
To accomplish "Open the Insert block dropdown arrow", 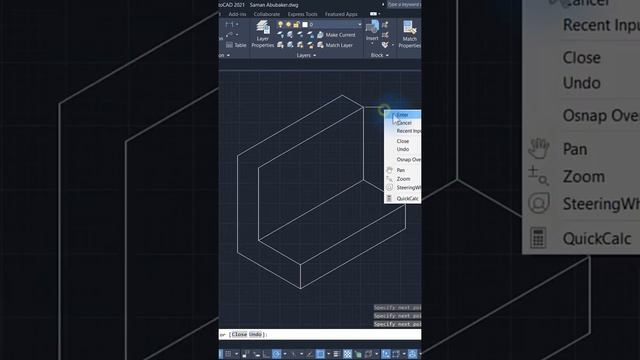I will point(372,43).
